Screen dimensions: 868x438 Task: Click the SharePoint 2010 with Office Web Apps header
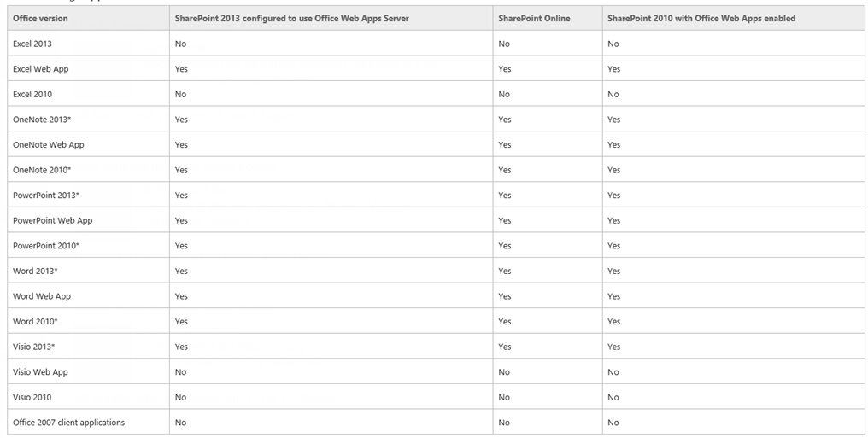coord(701,18)
